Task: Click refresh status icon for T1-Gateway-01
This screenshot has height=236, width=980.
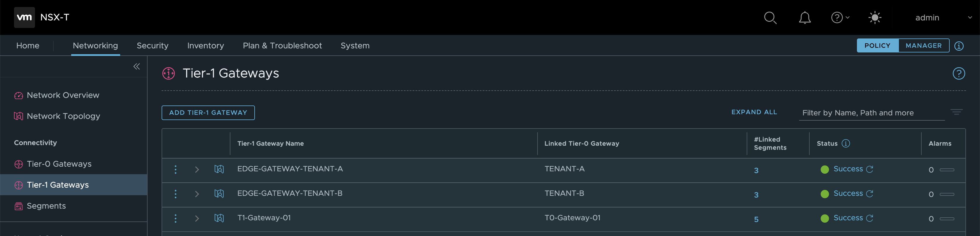Action: (870, 218)
